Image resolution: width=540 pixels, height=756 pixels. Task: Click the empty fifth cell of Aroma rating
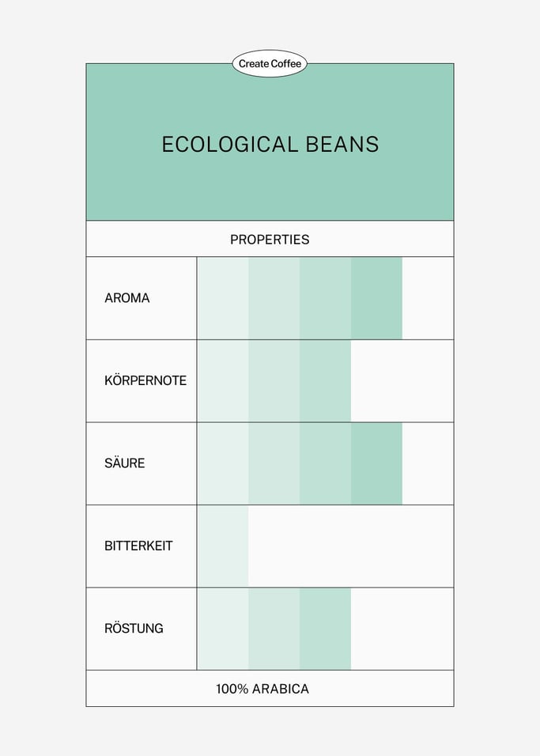pyautogui.click(x=428, y=298)
